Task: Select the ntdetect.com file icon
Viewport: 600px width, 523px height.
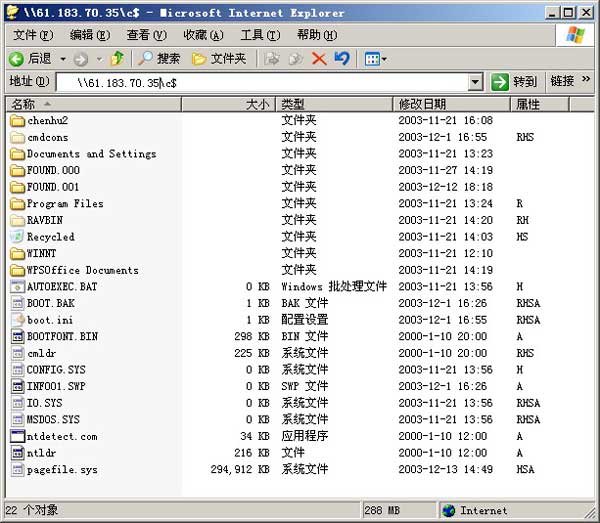Action: pyautogui.click(x=17, y=436)
